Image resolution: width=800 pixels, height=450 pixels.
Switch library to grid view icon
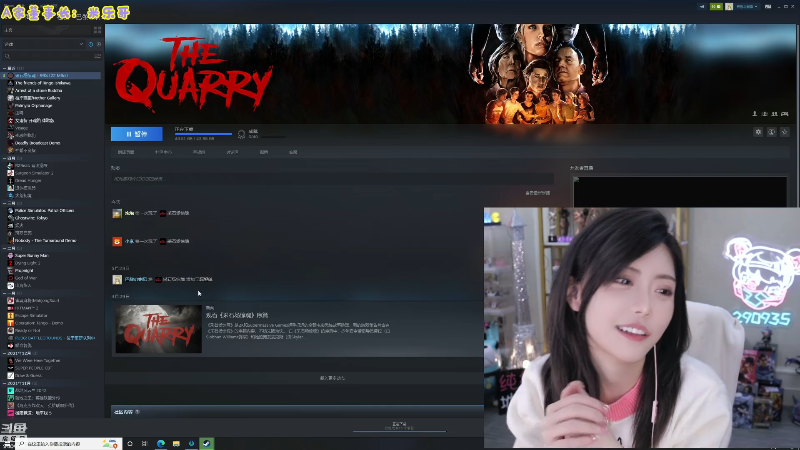pos(97,30)
